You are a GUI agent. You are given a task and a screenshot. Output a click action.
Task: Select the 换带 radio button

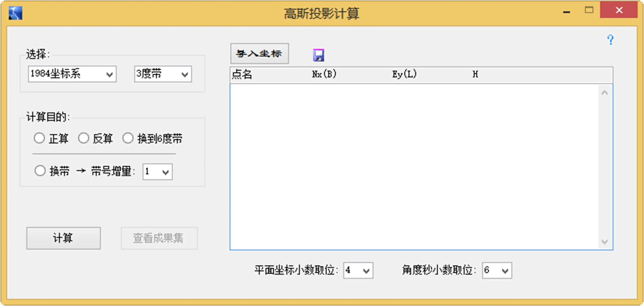(x=40, y=171)
